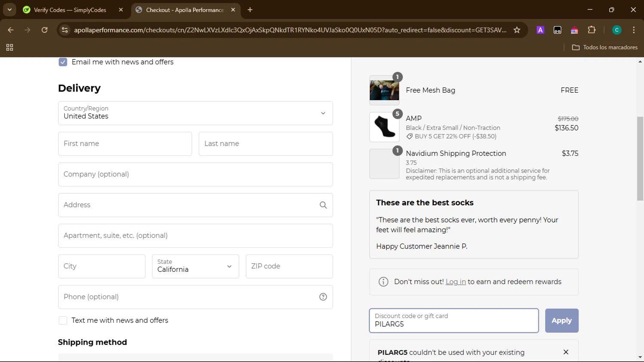Viewport: 644px width, 362px height.
Task: Check Text me with news and offers
Action: coord(63,320)
